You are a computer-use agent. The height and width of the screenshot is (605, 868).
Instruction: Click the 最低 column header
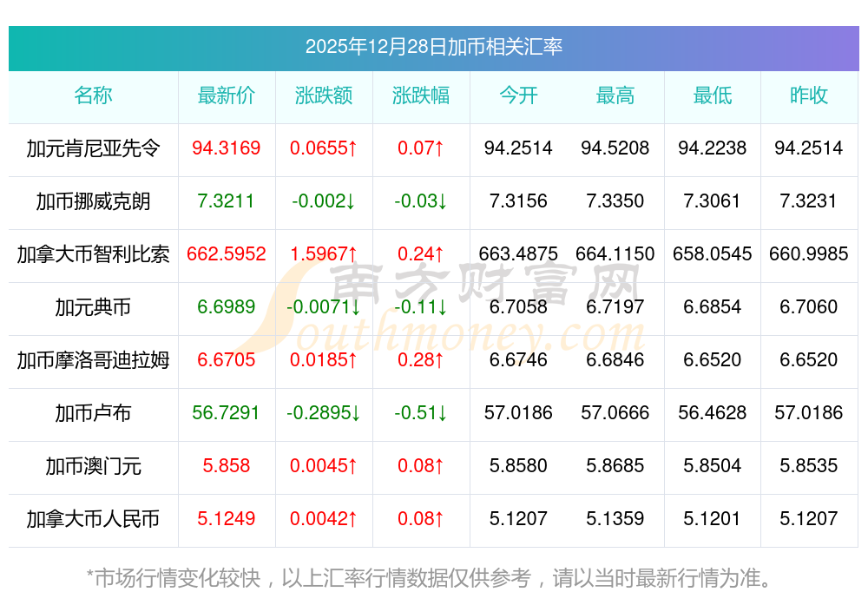click(x=713, y=95)
